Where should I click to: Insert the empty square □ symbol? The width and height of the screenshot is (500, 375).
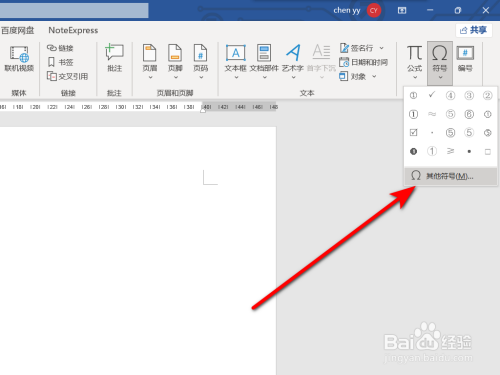pos(487,152)
